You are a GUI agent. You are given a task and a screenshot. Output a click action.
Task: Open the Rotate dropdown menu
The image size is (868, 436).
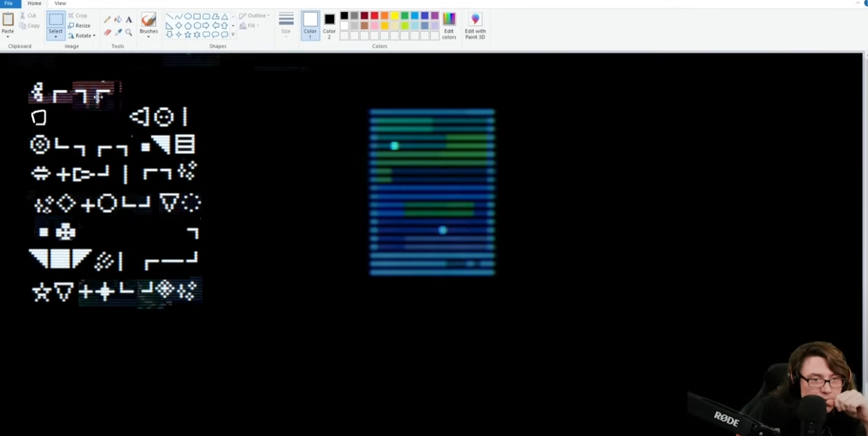82,36
